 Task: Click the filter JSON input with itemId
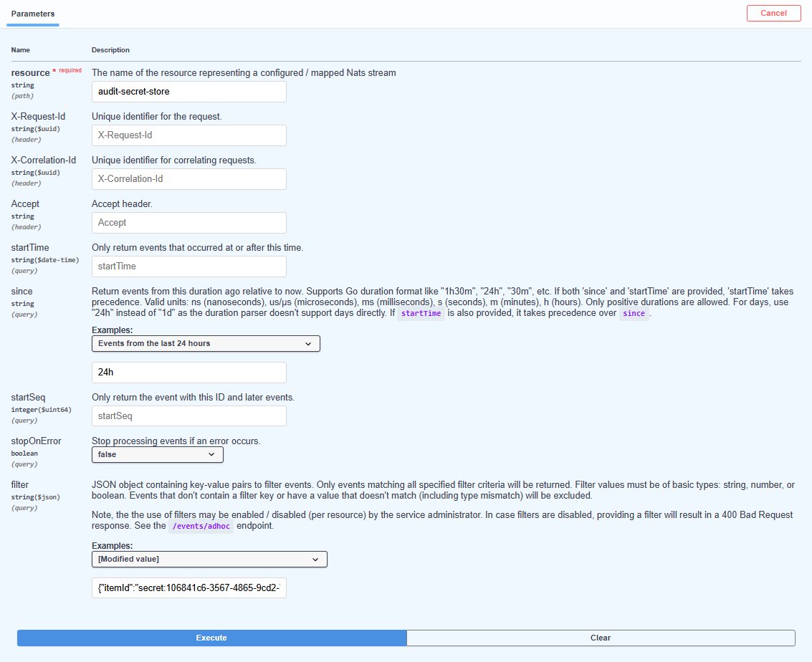tap(189, 588)
